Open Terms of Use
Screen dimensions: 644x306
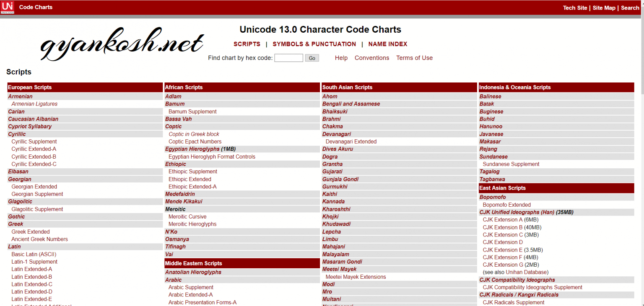point(414,58)
